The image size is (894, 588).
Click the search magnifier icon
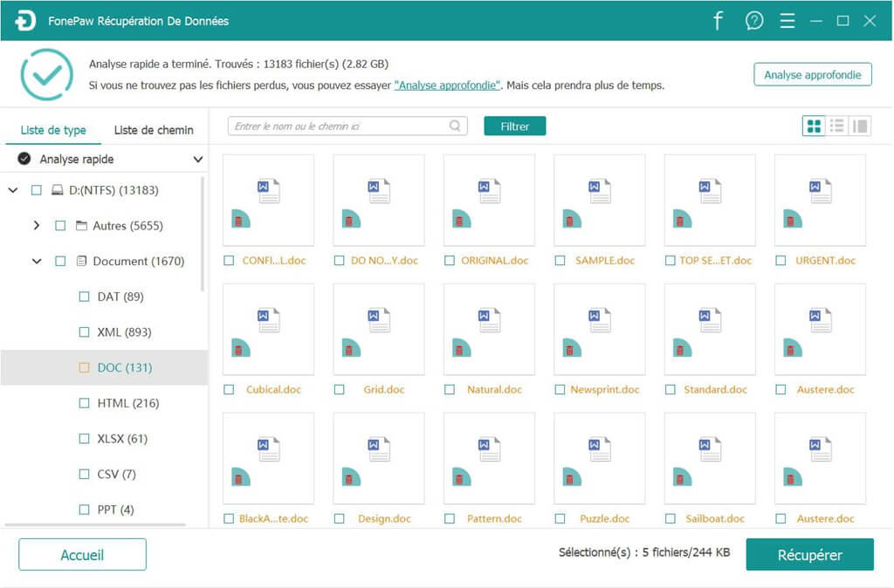[456, 126]
